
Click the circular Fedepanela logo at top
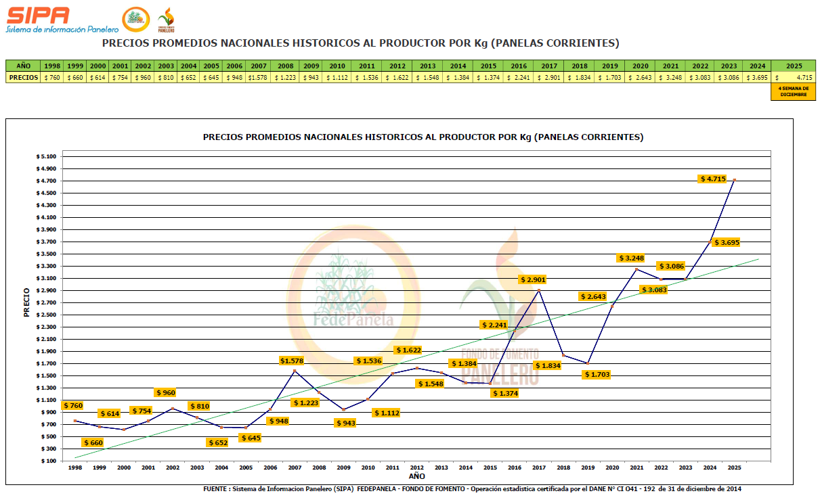(135, 20)
